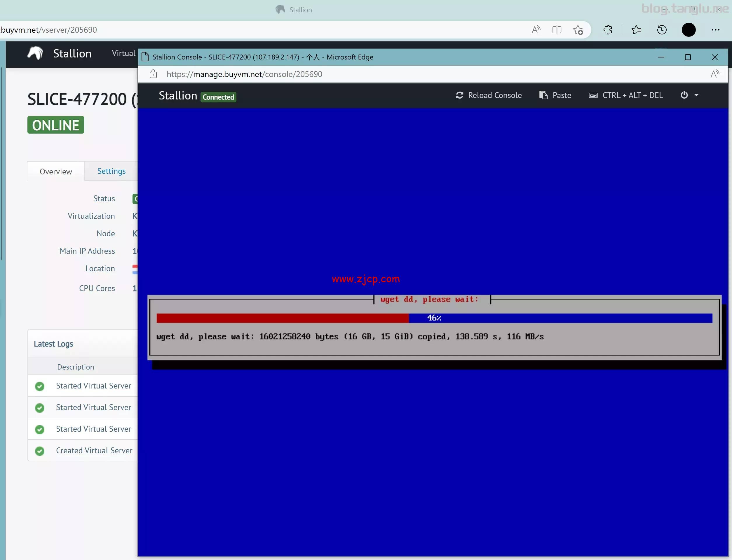Click the Stallion horse logo

pos(35,53)
